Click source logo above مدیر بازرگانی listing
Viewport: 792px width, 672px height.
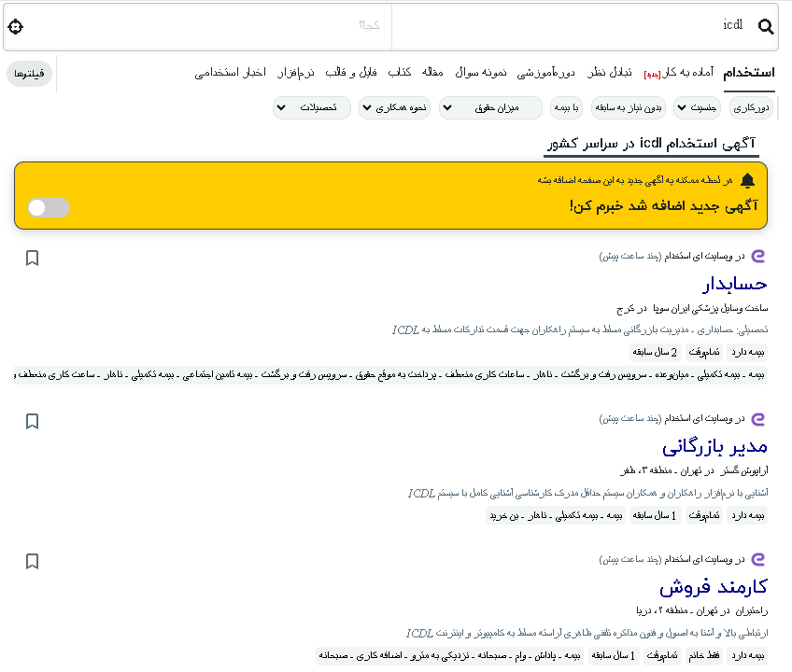click(758, 418)
